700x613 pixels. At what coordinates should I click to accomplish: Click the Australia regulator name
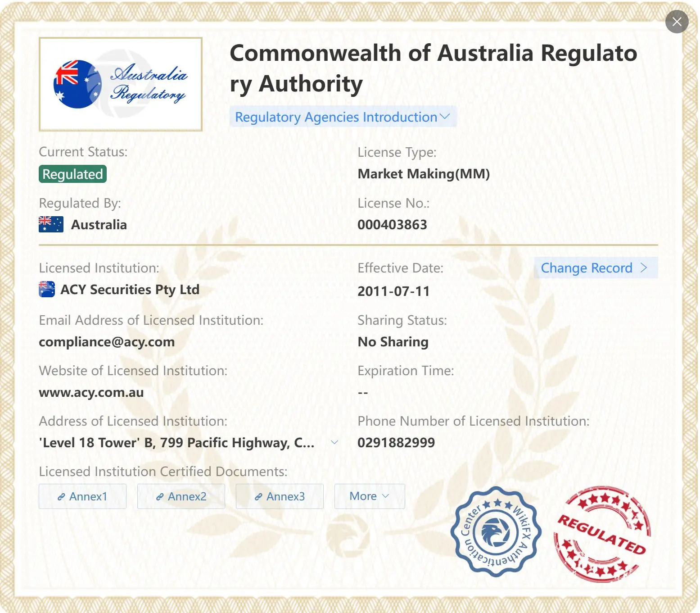[x=99, y=224]
